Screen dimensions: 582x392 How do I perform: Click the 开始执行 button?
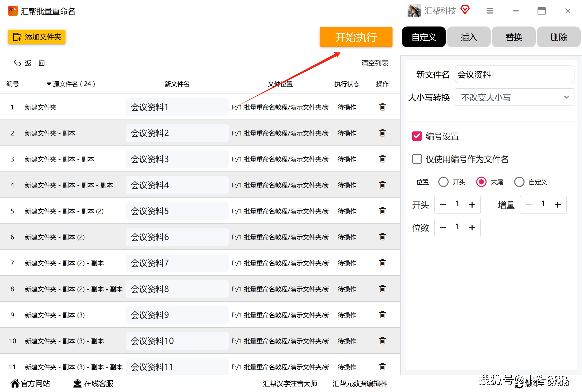point(356,37)
